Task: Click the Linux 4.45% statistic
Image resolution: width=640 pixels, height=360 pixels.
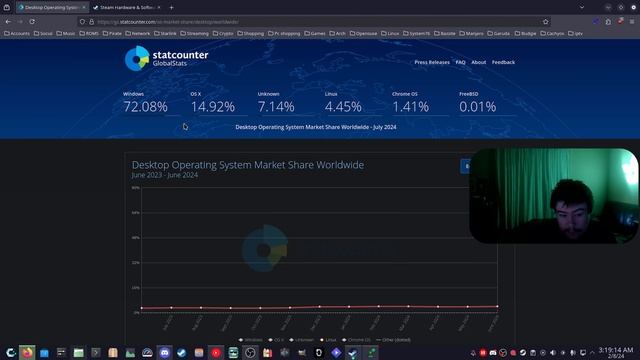Action: coord(343,102)
